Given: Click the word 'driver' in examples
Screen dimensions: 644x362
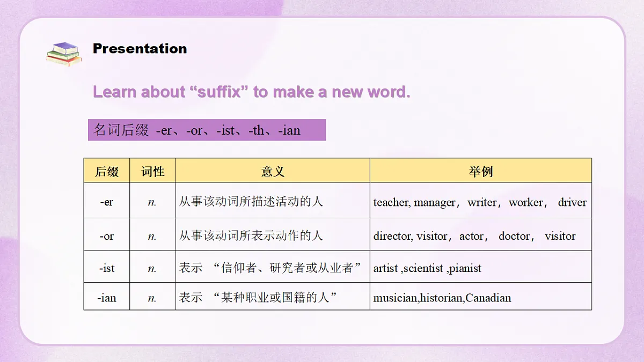Looking at the screenshot, I should [572, 202].
